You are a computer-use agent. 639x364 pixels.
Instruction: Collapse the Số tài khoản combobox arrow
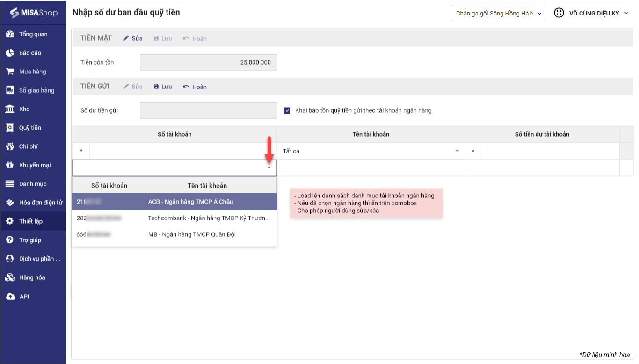click(x=269, y=167)
